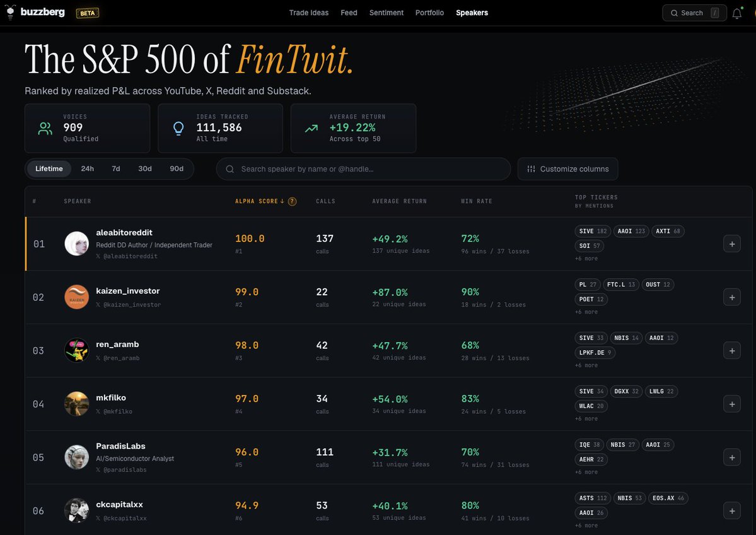This screenshot has width=756, height=535.
Task: Click the sliders icon on Customize columns
Action: pyautogui.click(x=531, y=169)
